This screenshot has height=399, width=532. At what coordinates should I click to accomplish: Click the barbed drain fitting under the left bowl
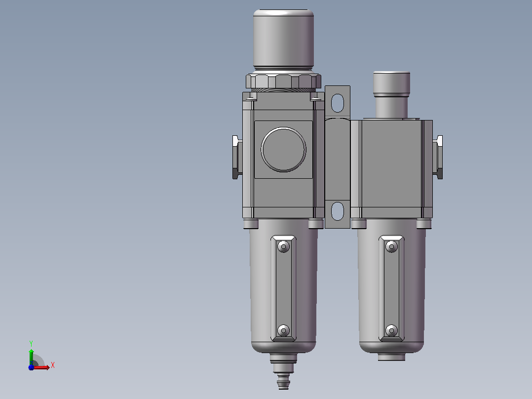tap(283, 371)
